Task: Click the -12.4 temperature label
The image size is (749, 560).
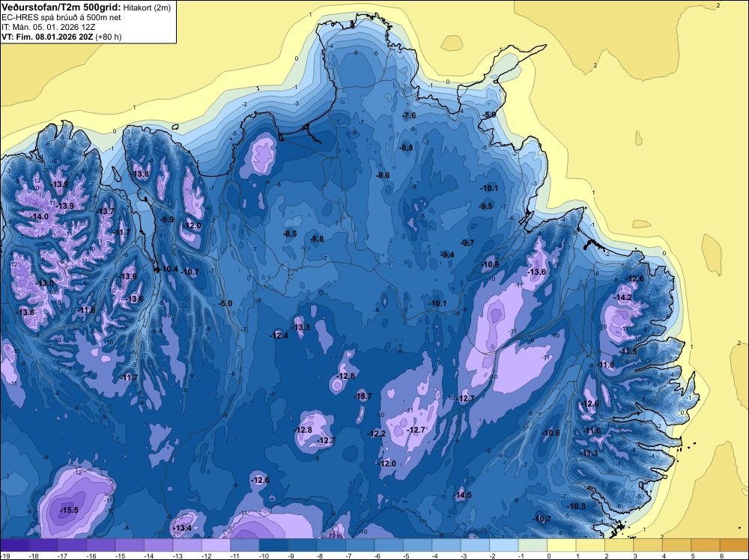Action: pyautogui.click(x=279, y=335)
